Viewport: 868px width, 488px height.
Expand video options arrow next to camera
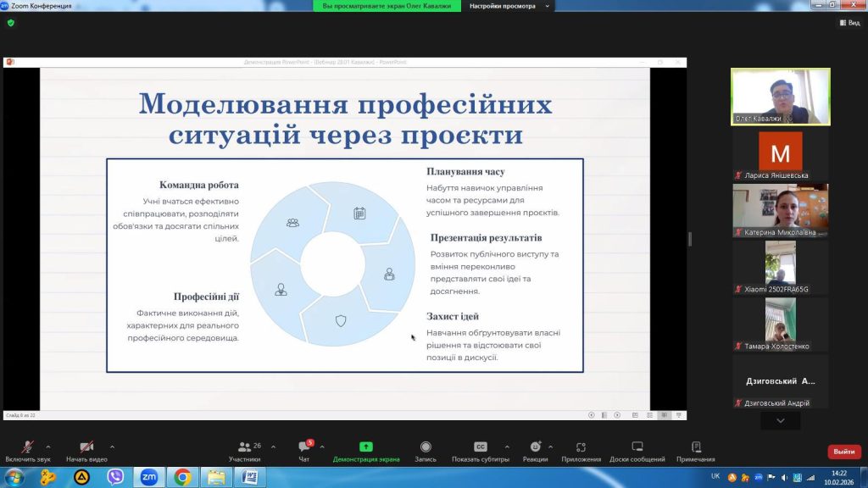(112, 446)
